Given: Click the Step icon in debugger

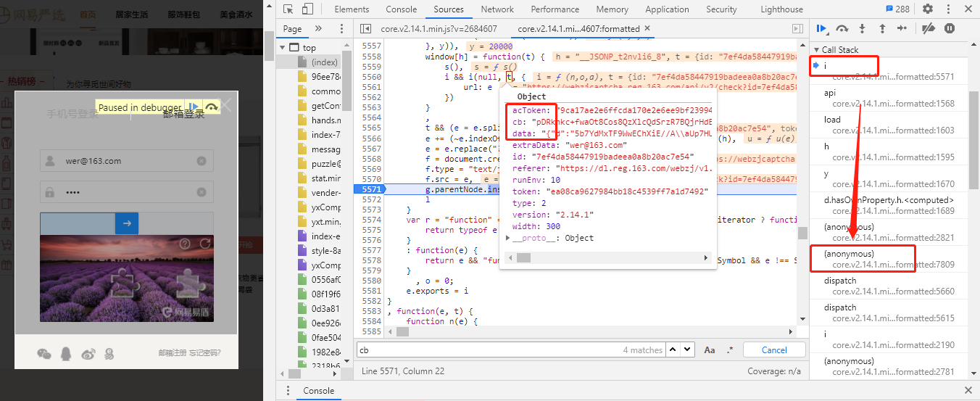Looking at the screenshot, I should pos(902,28).
